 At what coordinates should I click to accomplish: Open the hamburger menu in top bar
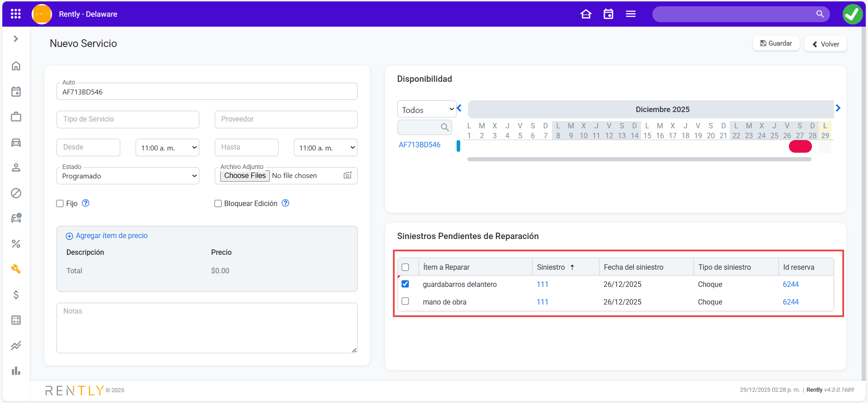point(631,14)
